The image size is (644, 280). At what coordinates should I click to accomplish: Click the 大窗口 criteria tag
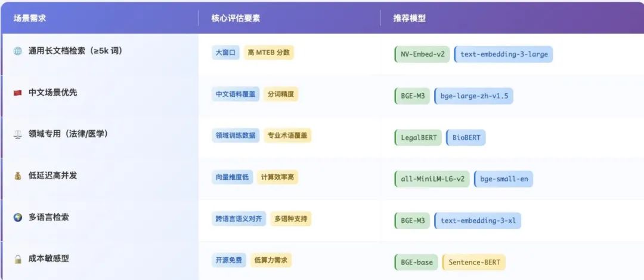tap(225, 53)
